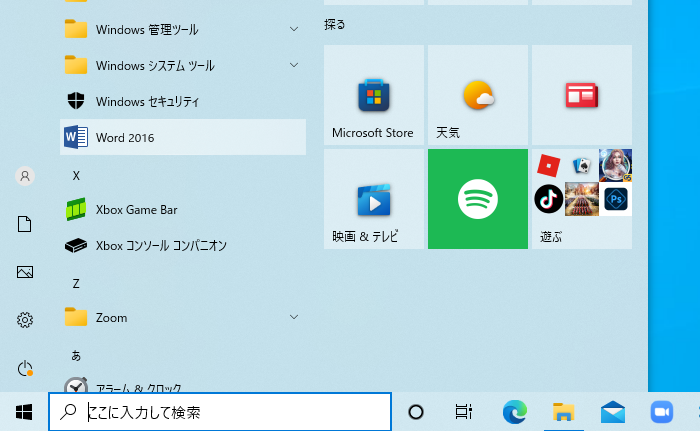Jump via the X letter header
Viewport: 700px width, 431px height.
(76, 176)
